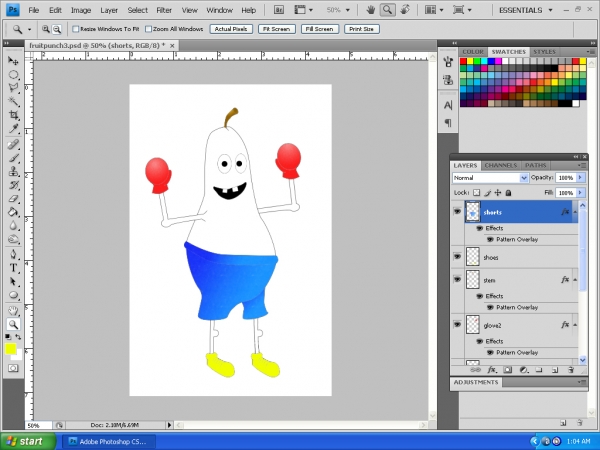Add a layer mask

pos(507,370)
